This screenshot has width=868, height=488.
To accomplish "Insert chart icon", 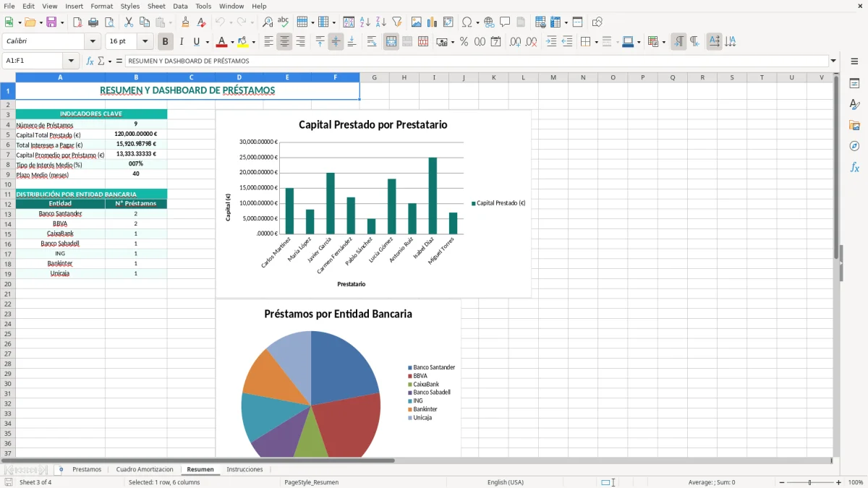I will click(x=433, y=22).
